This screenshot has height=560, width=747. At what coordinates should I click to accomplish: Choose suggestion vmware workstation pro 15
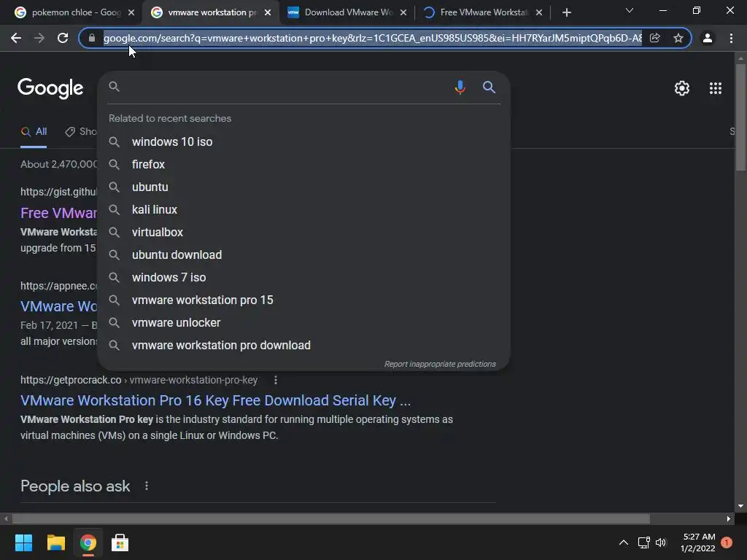304,300
